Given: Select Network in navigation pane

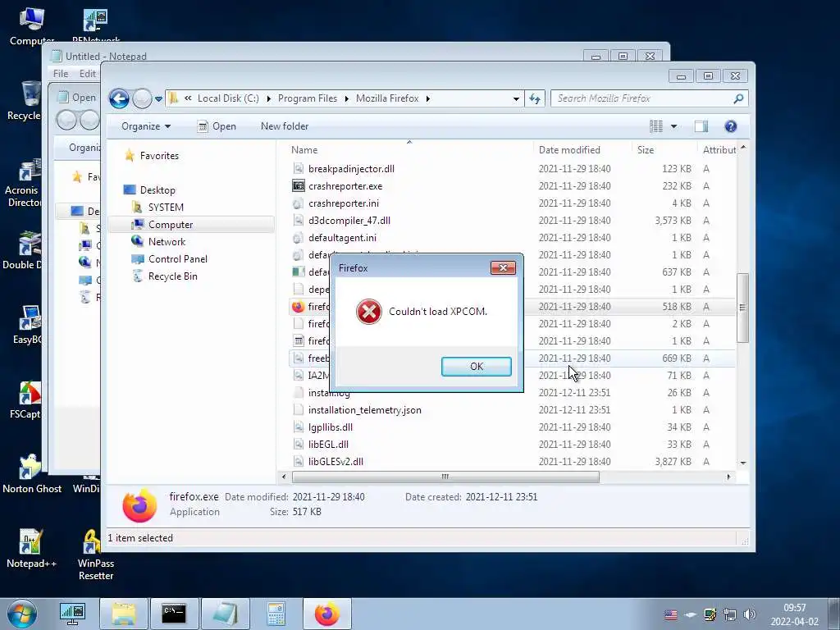Looking at the screenshot, I should [167, 242].
